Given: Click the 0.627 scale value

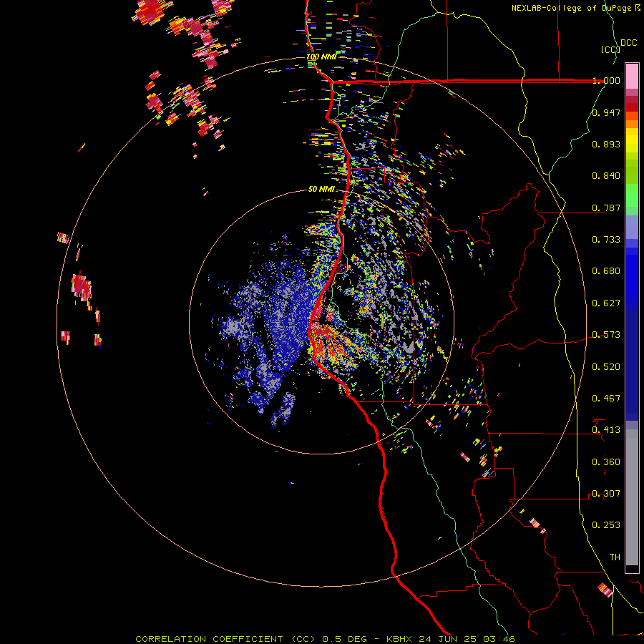Looking at the screenshot, I should (x=606, y=303).
